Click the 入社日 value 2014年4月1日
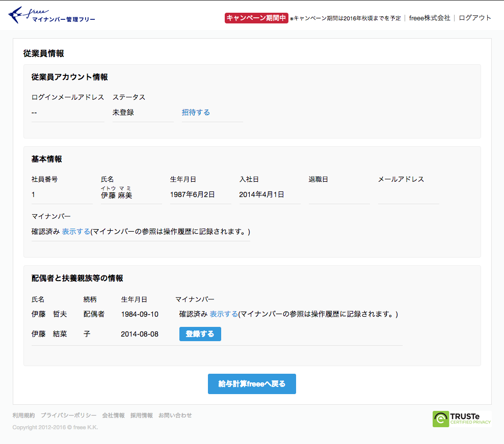 (x=261, y=195)
